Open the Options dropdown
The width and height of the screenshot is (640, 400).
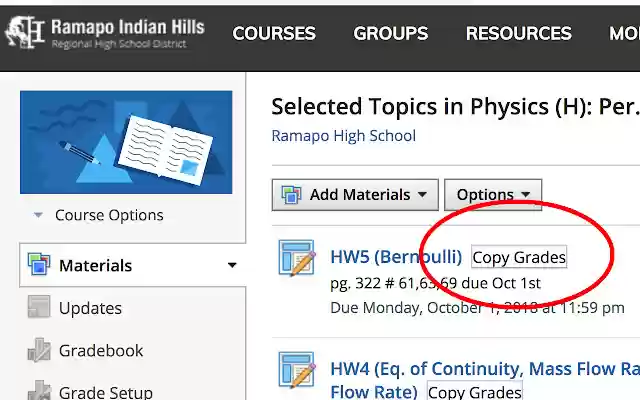[493, 195]
